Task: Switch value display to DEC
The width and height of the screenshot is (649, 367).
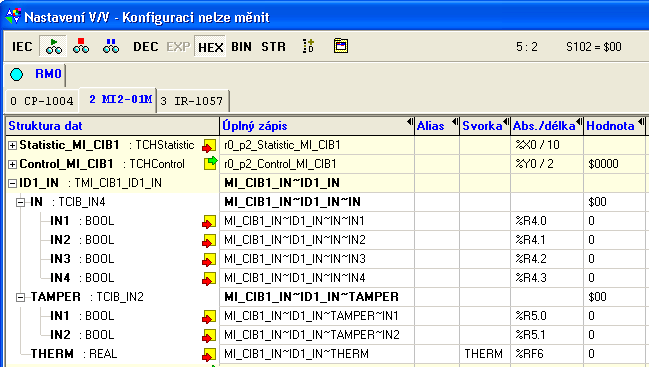Action: (145, 46)
